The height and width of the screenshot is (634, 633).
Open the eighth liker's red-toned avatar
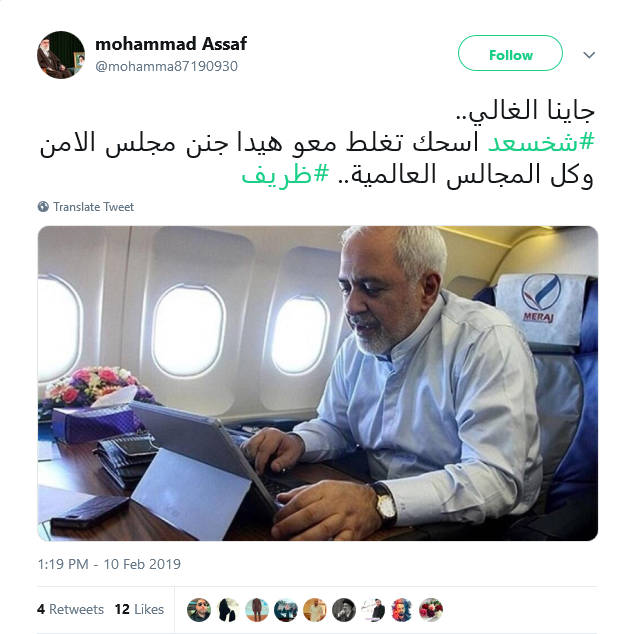point(402,609)
